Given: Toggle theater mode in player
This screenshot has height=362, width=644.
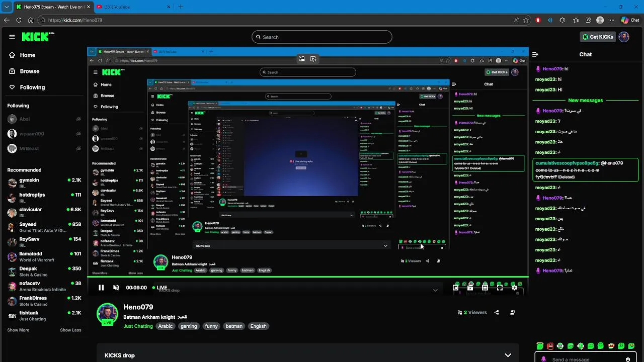Looking at the screenshot, I should pyautogui.click(x=485, y=288).
